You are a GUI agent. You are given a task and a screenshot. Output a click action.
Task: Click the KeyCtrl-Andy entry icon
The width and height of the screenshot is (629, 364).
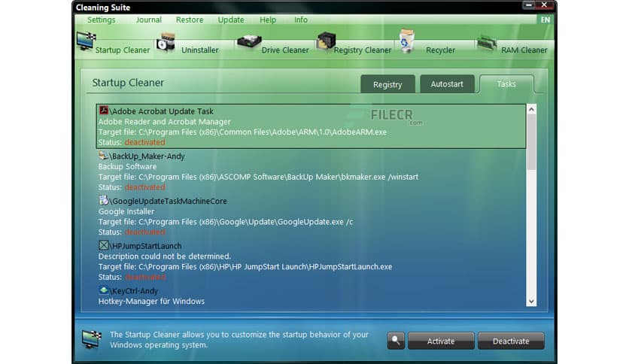104,290
